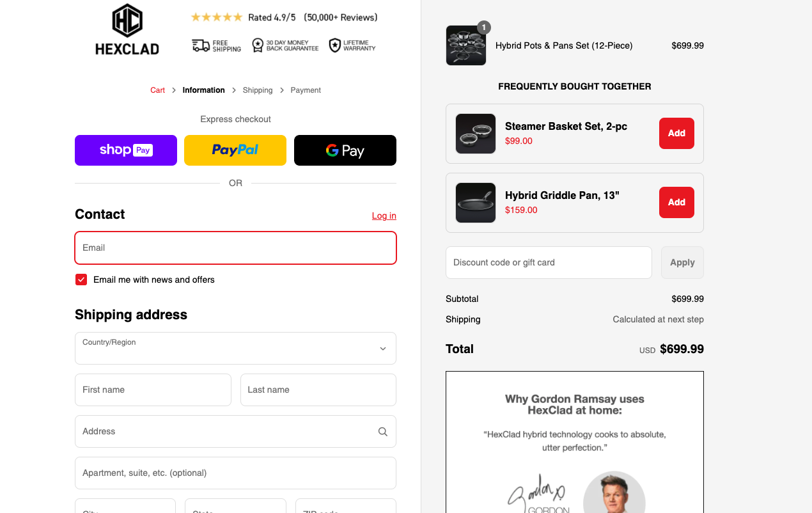Pay with PayPal
The image size is (812, 513).
(235, 150)
